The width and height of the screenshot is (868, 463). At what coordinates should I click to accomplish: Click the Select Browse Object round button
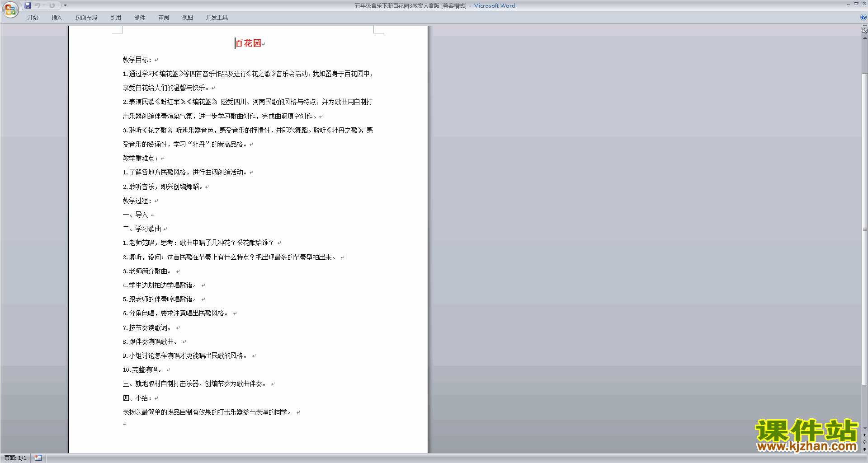[x=864, y=442]
